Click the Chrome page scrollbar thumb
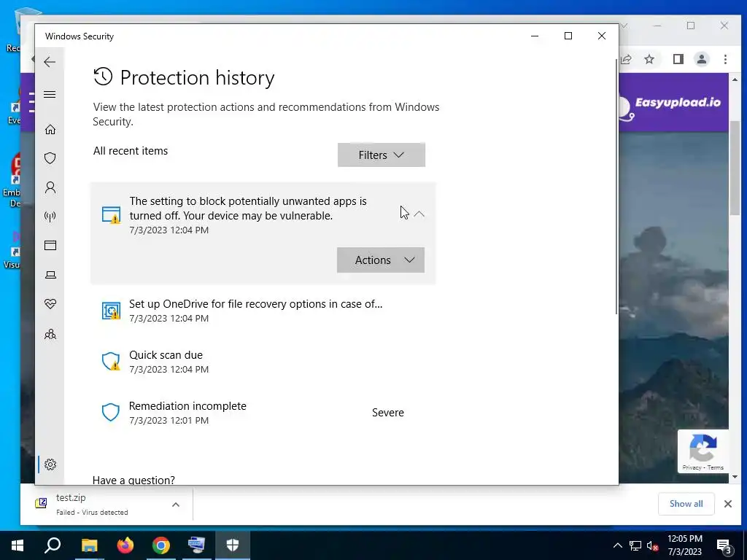Image resolution: width=747 pixels, height=560 pixels. [735, 168]
